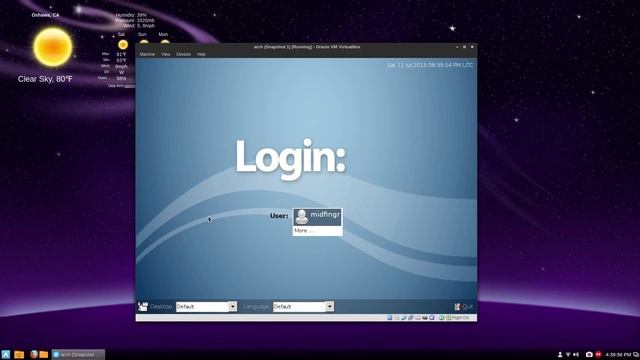The height and width of the screenshot is (360, 640).
Task: Click the Clear Sky, 80°F weather text
Action: 45,79
